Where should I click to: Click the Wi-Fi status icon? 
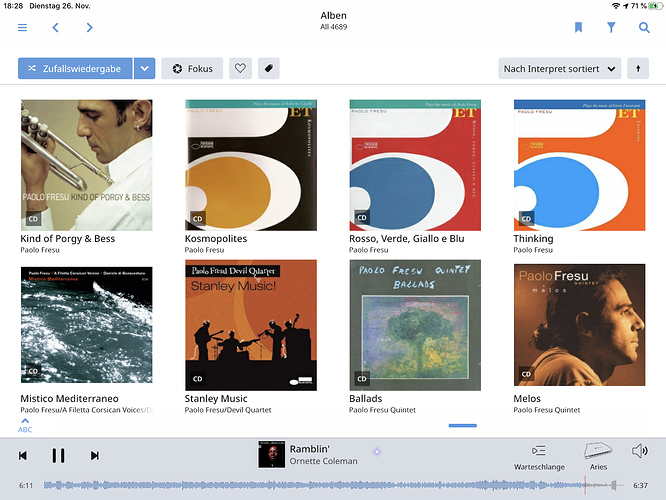pyautogui.click(x=616, y=6)
